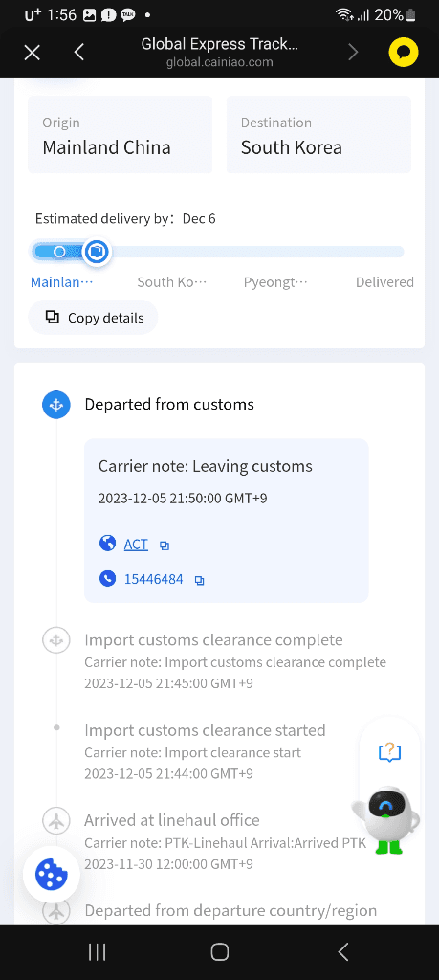Tap the Destination South Korea card
Screen dimensions: 439x980
[x=318, y=134]
